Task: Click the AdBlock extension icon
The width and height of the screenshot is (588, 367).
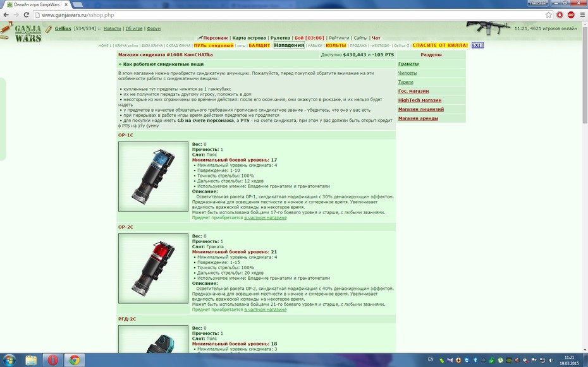Action: coord(571,15)
